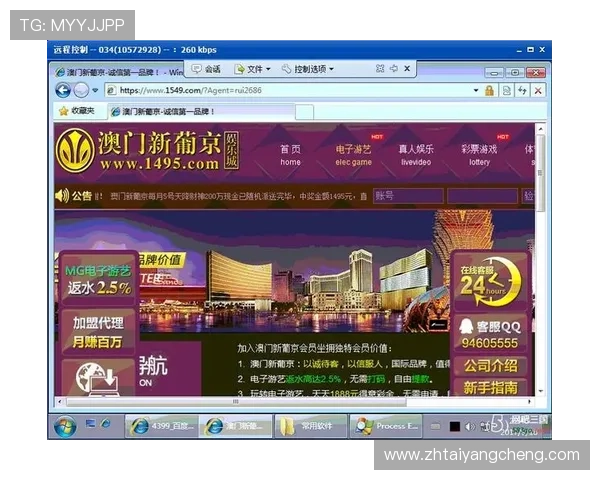Image resolution: width=600 pixels, height=480 pixels.
Task: Open the 电子游艺 elec game nav item
Action: (354, 155)
